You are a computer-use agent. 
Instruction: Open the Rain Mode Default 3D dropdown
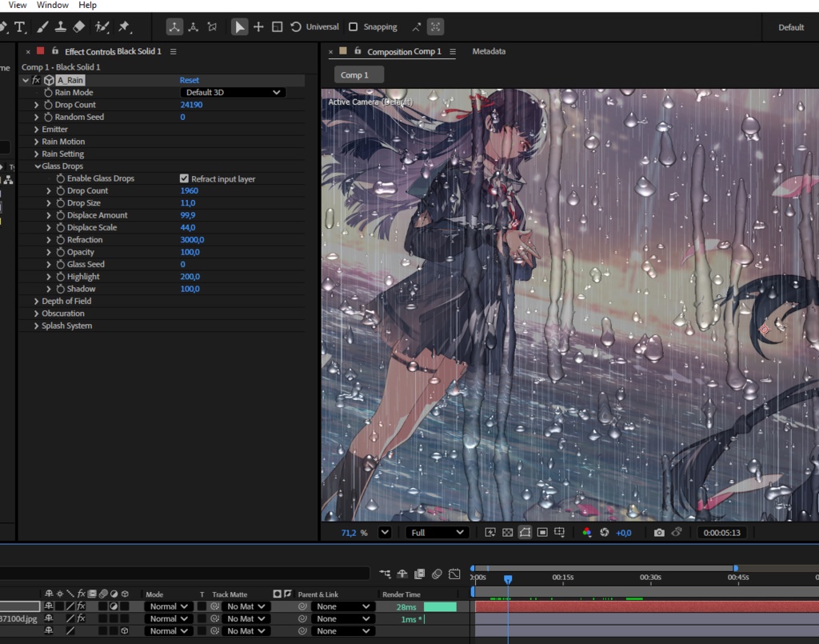[233, 93]
